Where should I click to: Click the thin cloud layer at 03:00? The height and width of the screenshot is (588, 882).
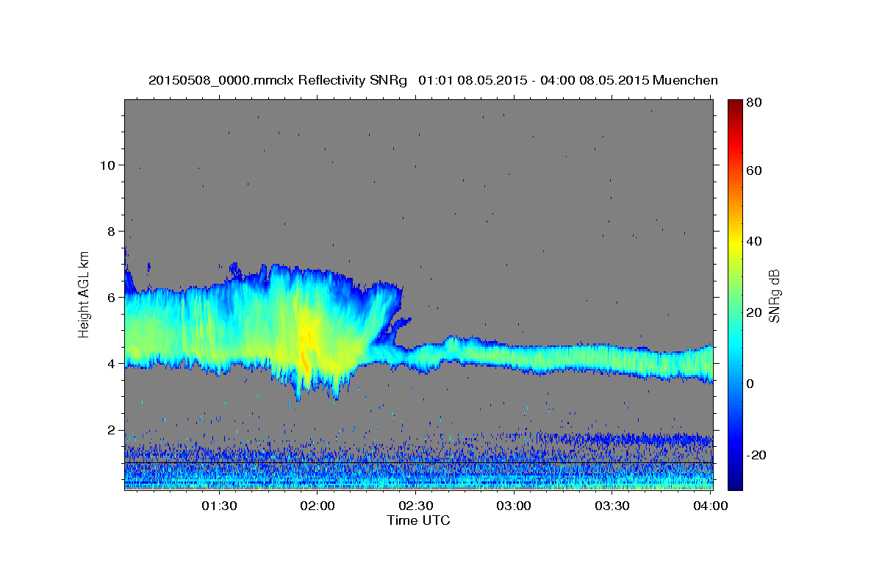(x=514, y=356)
